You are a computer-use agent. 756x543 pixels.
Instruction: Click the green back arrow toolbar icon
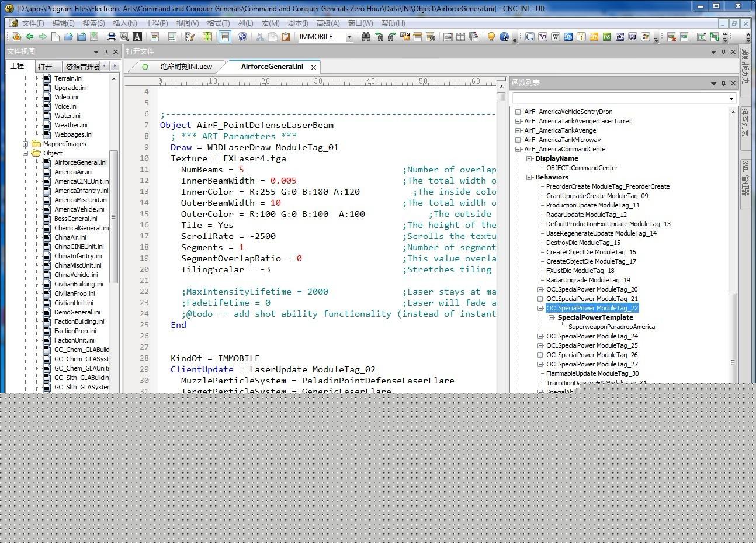29,37
